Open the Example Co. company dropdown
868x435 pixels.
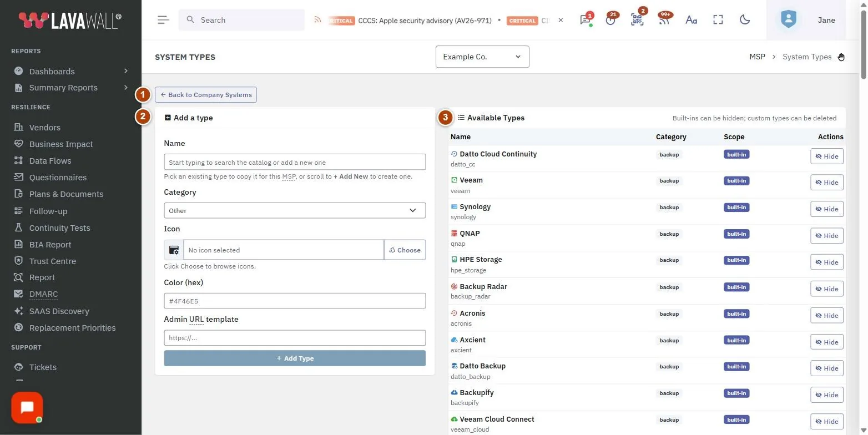(x=482, y=57)
